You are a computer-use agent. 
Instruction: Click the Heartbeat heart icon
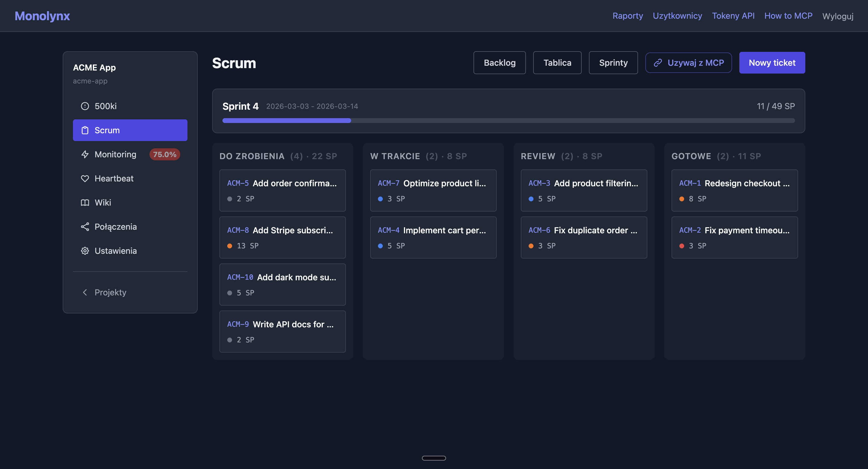click(x=85, y=178)
